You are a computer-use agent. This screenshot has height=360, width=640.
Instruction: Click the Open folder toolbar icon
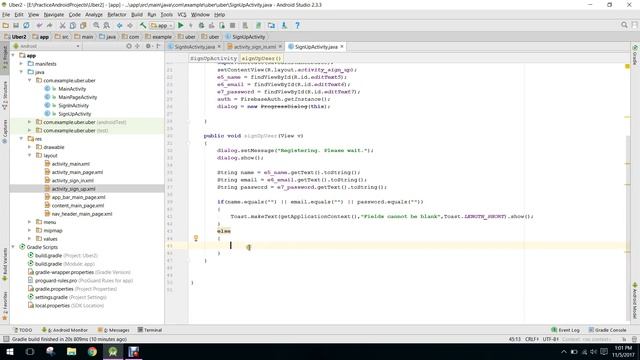click(x=6, y=25)
